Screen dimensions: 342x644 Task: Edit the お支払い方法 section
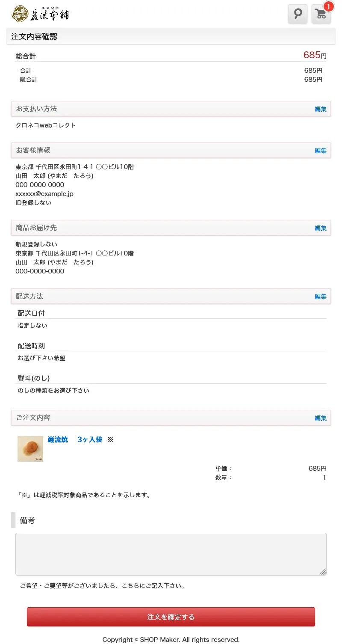click(x=320, y=109)
